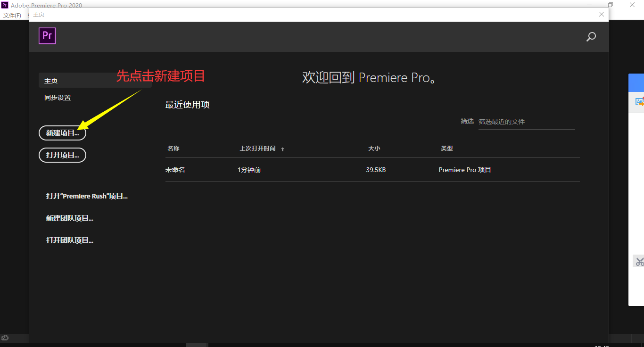The image size is (644, 347).
Task: Sort by the 上次打开时间 column header
Action: pyautogui.click(x=257, y=149)
